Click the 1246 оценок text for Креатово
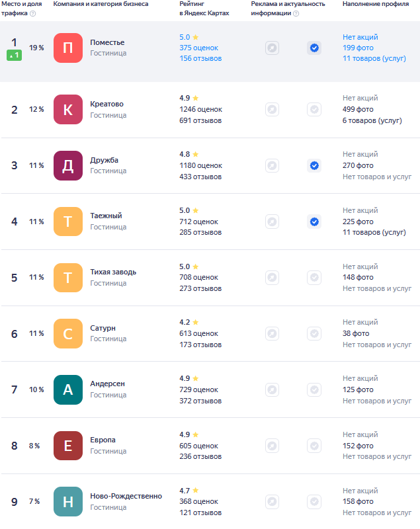 (x=200, y=109)
